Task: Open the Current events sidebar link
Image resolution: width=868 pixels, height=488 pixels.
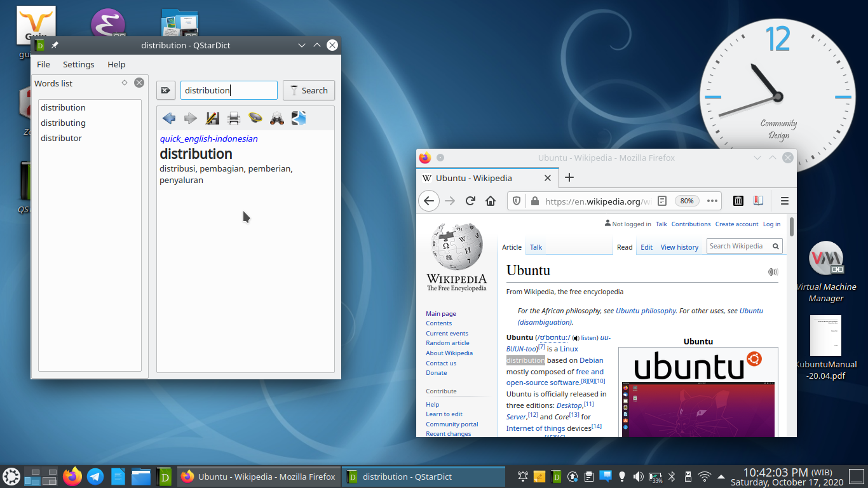Action: 447,333
